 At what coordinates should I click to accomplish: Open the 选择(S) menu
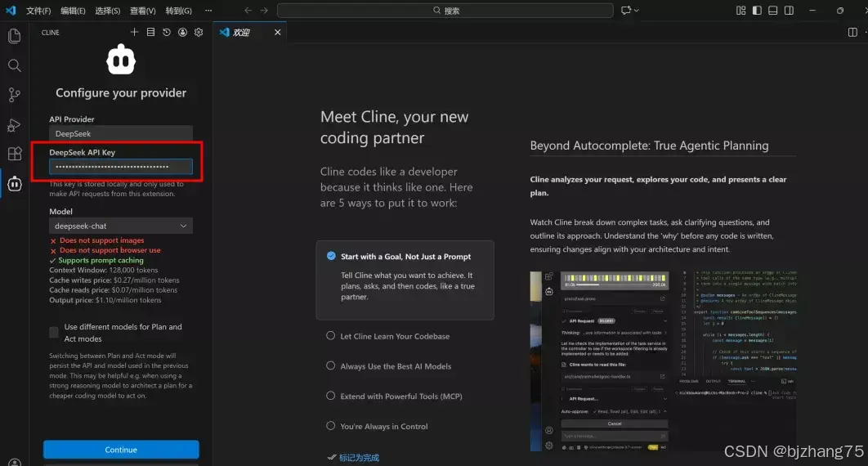[x=107, y=11]
